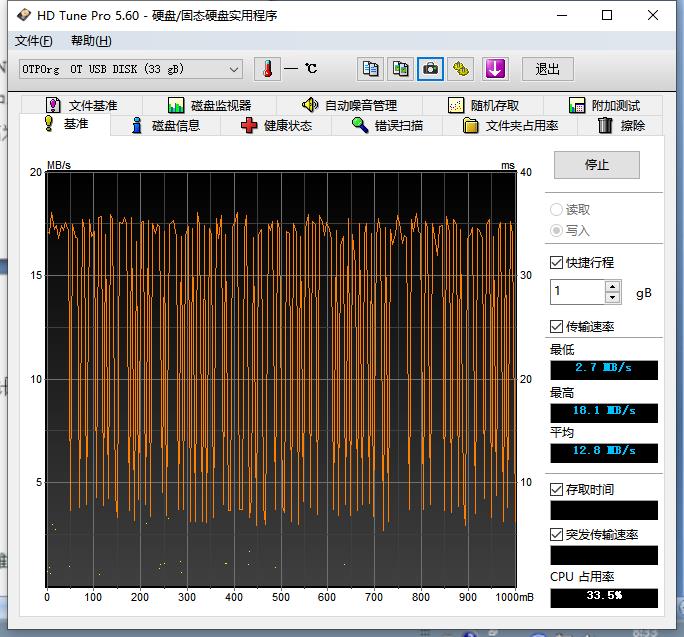The height and width of the screenshot is (637, 684).
Task: Click the thermometer temperature icon
Action: pos(267,69)
